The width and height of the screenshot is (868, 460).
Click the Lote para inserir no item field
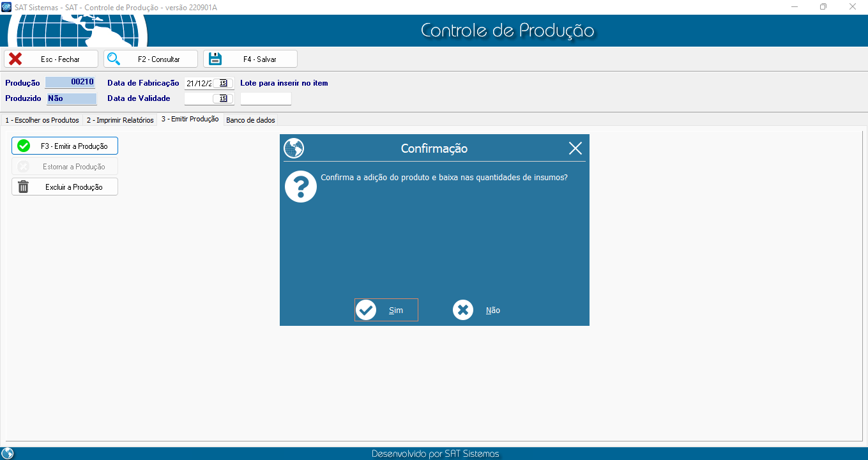pyautogui.click(x=266, y=98)
